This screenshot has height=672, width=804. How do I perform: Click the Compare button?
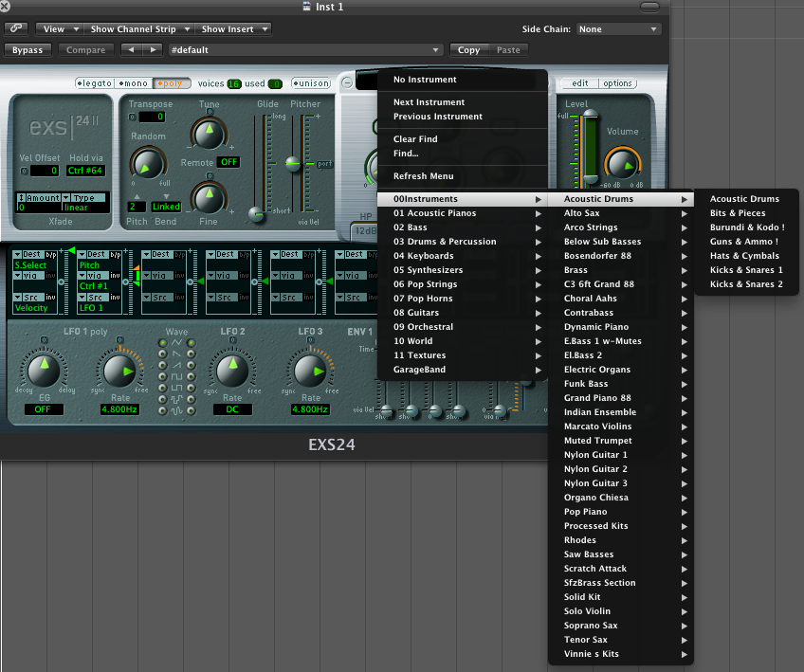coord(85,49)
